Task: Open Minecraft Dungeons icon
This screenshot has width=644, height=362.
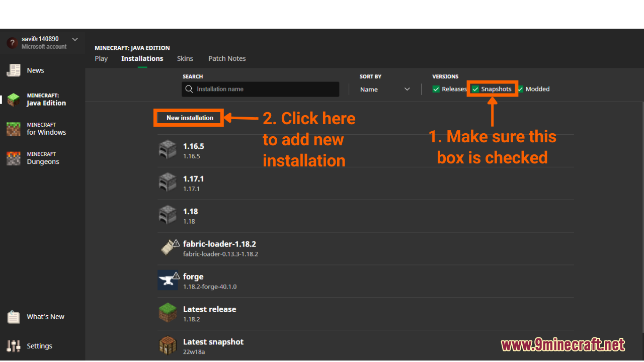Action: pos(14,158)
